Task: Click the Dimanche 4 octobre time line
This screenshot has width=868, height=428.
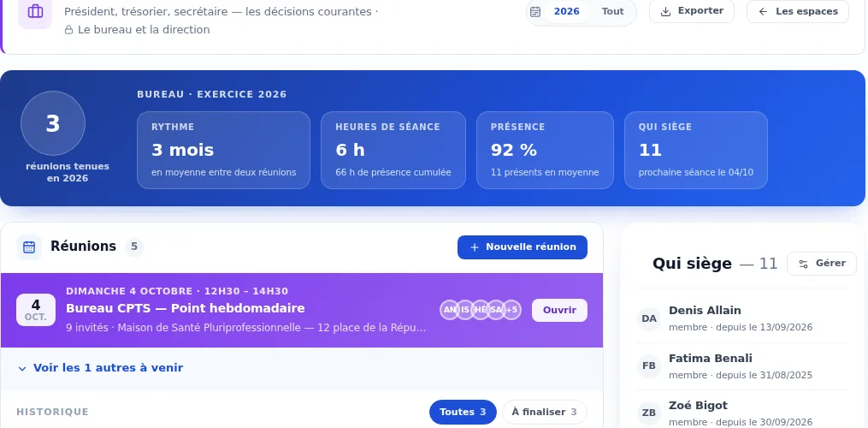Action: point(177,291)
